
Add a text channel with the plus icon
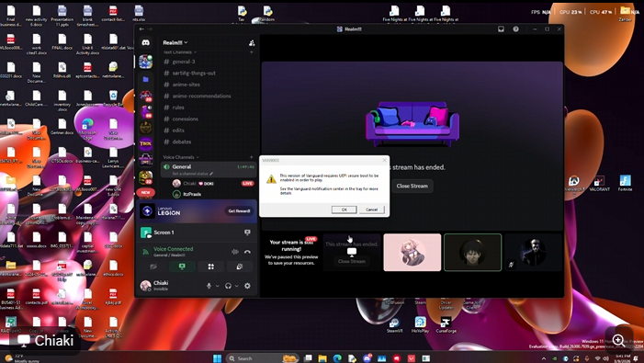coord(252,52)
